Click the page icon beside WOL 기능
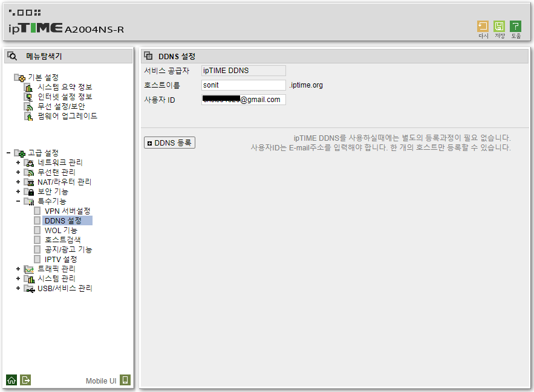The height and width of the screenshot is (392, 534). tap(37, 230)
